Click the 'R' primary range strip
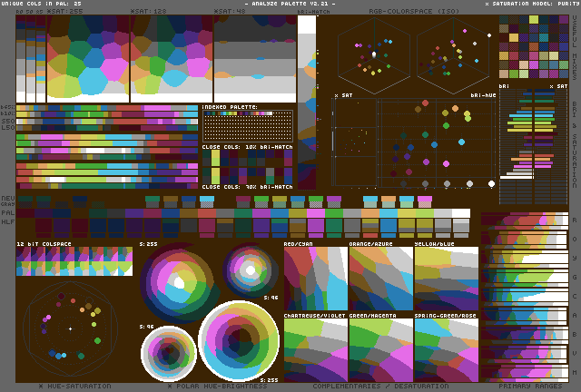Viewport: 581px width, 392px height. click(525, 220)
